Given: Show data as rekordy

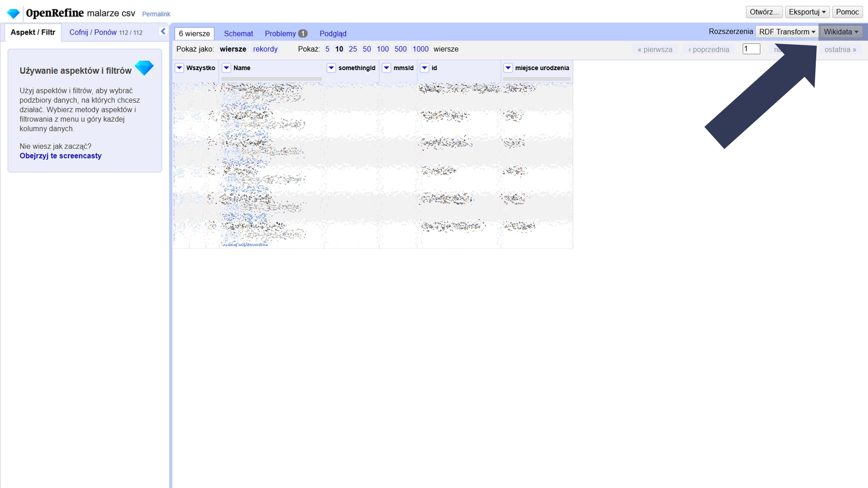Looking at the screenshot, I should [x=265, y=49].
